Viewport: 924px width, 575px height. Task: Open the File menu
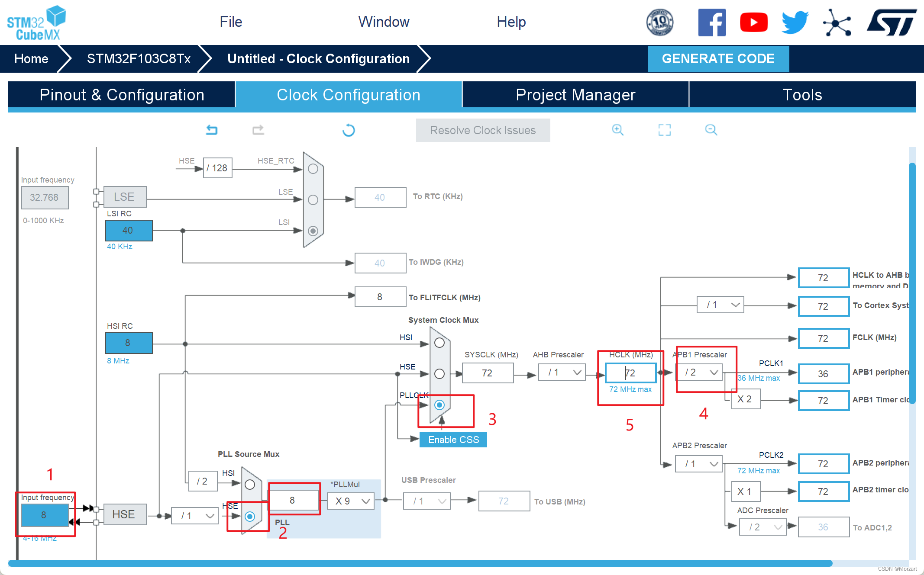[231, 22]
